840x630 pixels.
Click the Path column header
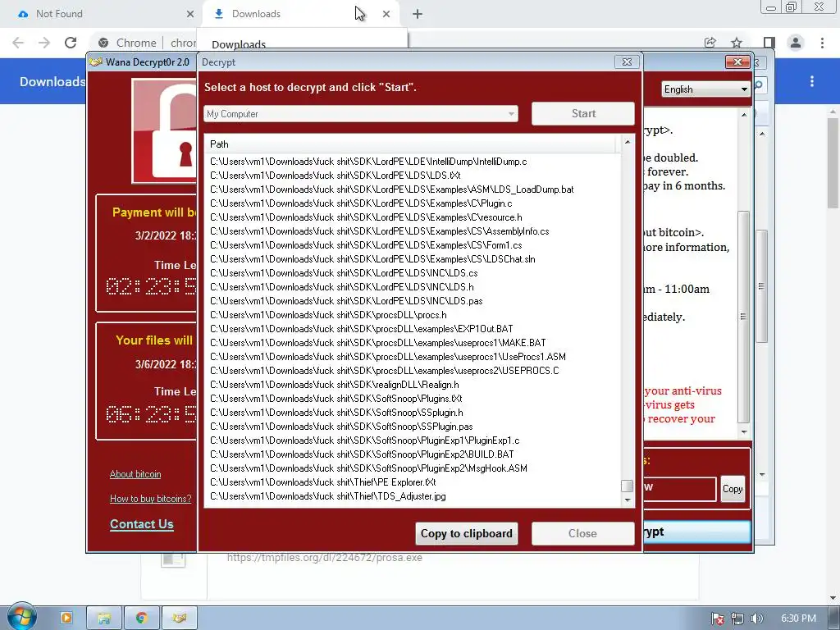(412, 144)
